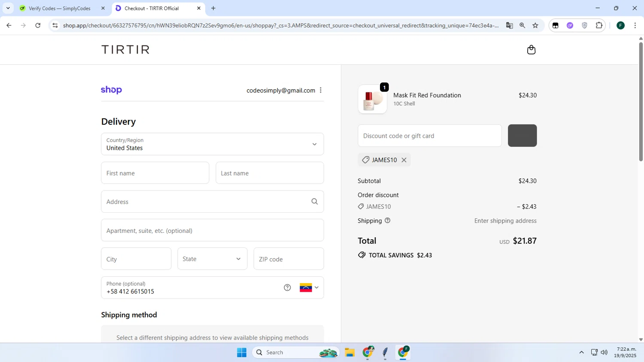Open the State dropdown
Screen dimensions: 644x362
click(213, 259)
